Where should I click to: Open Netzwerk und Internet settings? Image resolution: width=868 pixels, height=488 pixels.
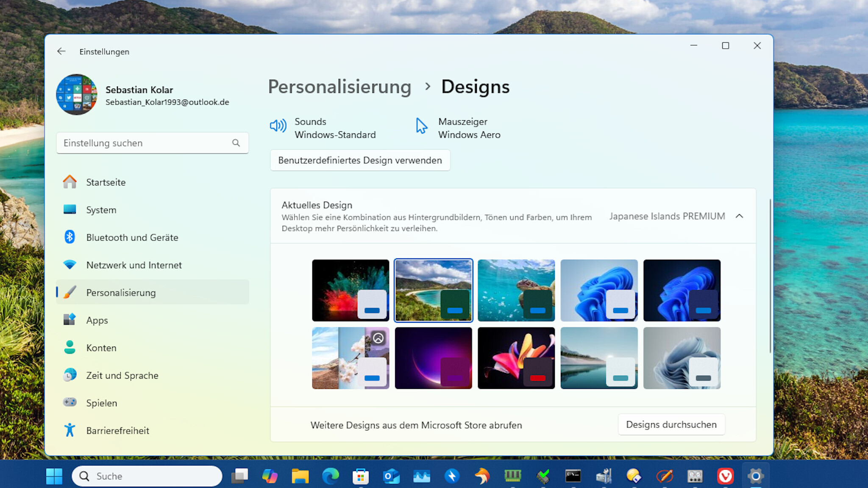pos(133,265)
